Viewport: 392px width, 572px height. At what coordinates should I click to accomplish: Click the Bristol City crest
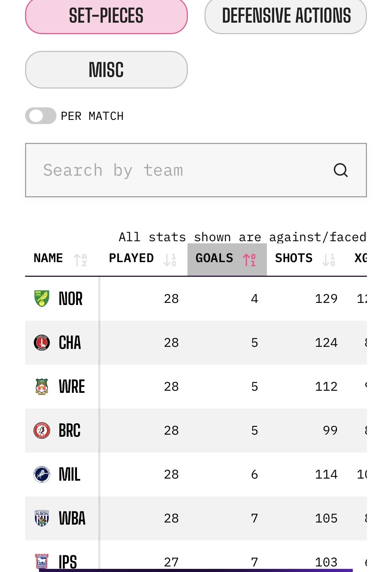[42, 430]
